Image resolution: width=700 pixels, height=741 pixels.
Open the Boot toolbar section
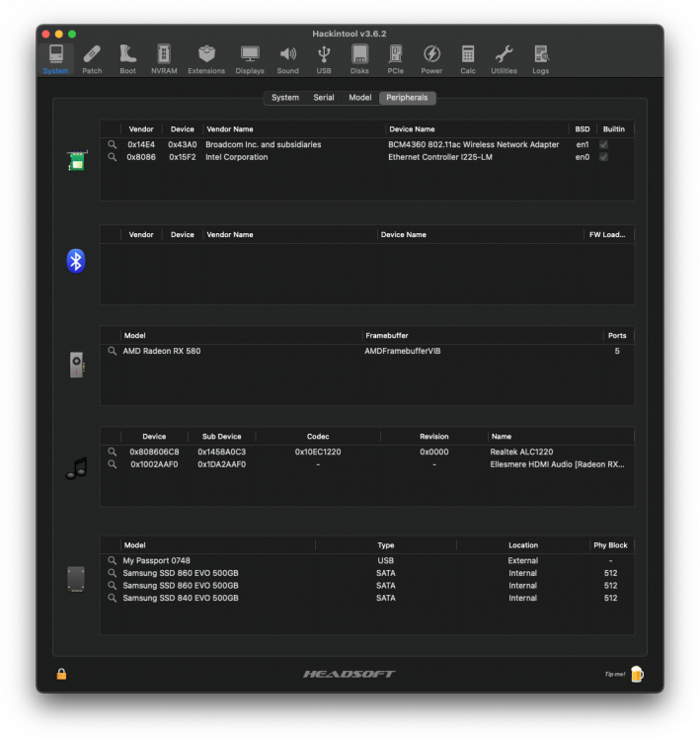point(127,59)
